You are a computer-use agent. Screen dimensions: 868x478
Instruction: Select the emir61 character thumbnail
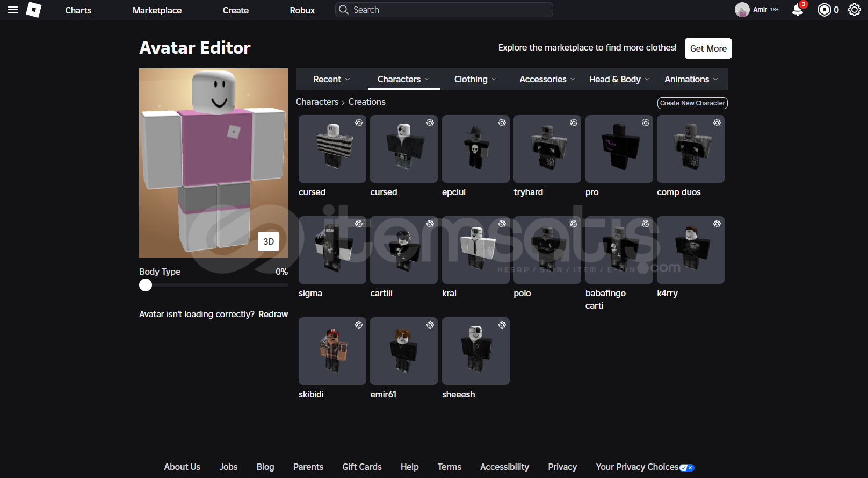[x=404, y=351]
